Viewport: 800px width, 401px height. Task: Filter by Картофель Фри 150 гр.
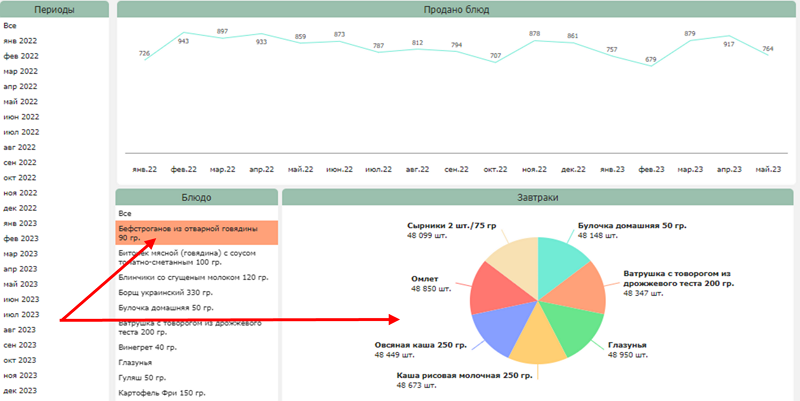tap(162, 393)
